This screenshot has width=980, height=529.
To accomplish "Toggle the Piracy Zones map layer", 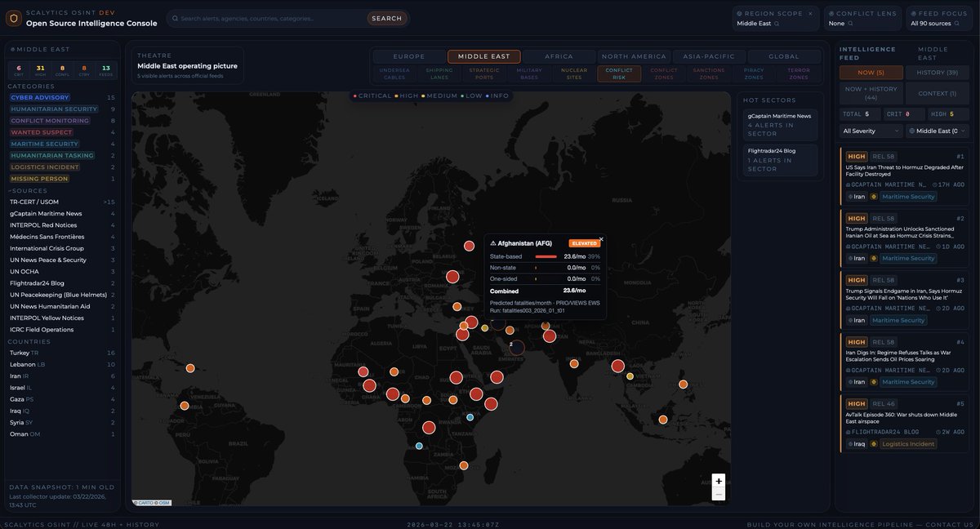I will click(753, 73).
